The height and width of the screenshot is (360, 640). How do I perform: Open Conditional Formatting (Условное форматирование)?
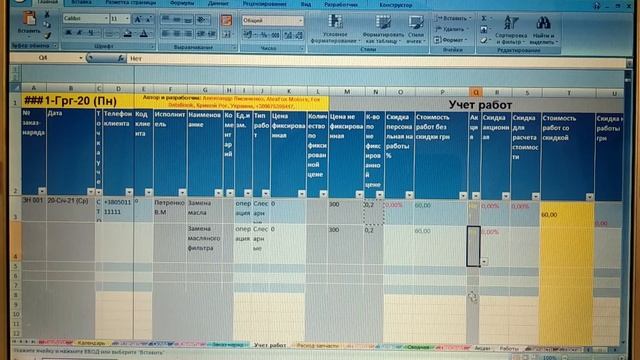(335, 29)
